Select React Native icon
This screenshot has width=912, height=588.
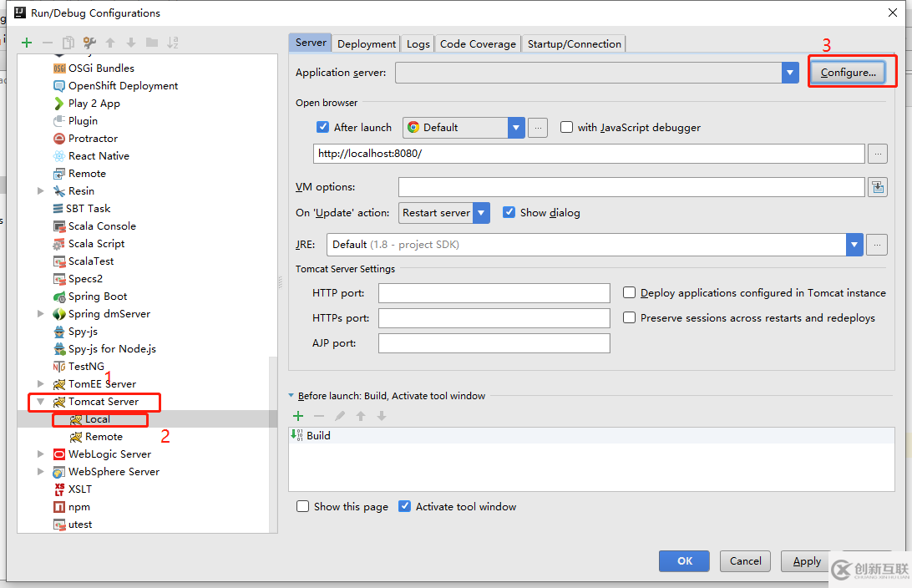[59, 156]
